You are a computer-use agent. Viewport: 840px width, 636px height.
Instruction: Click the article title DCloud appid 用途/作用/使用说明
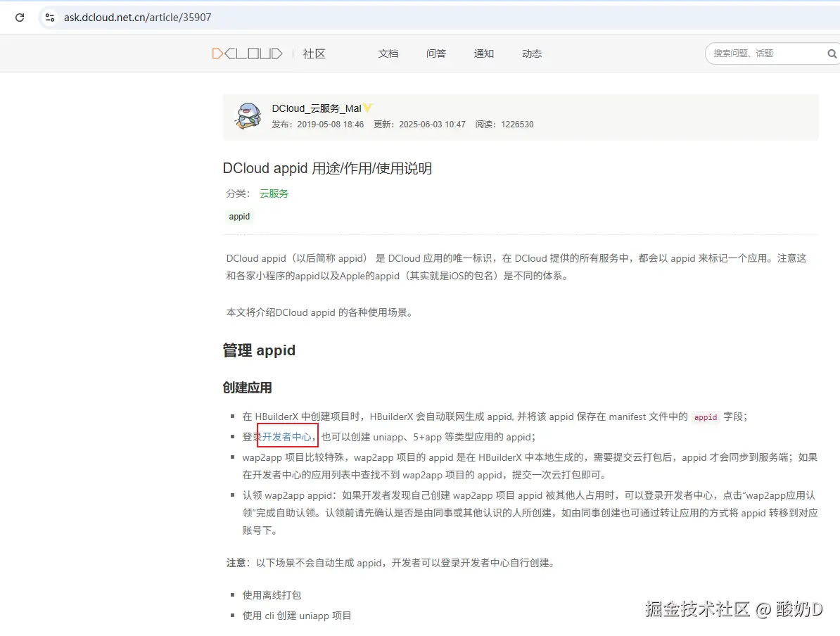(327, 168)
